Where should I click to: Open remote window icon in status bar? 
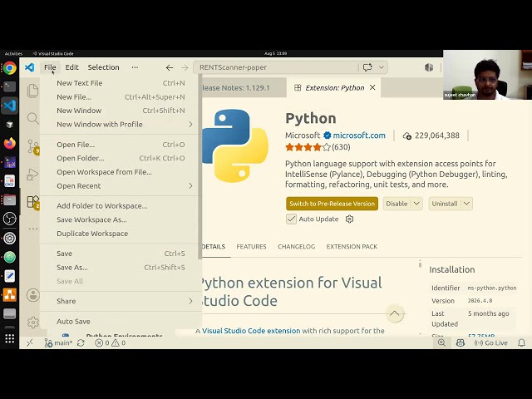30,342
